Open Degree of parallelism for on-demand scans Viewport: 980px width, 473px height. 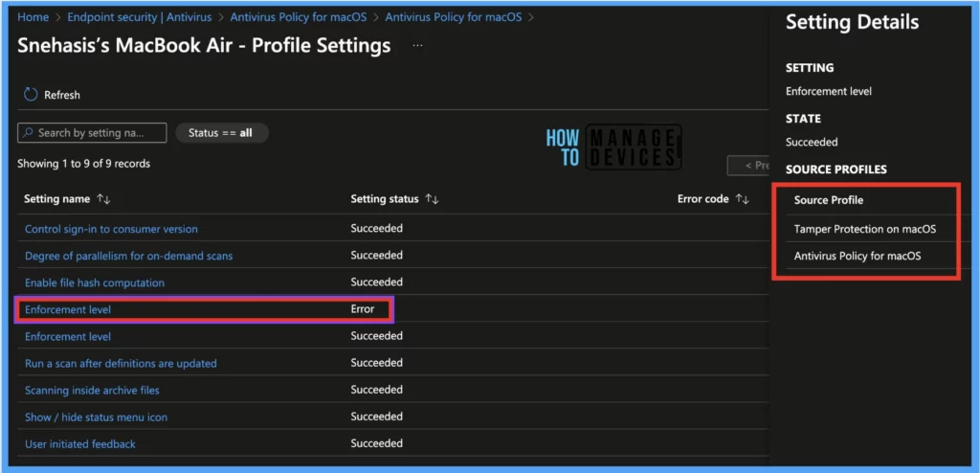coord(129,256)
